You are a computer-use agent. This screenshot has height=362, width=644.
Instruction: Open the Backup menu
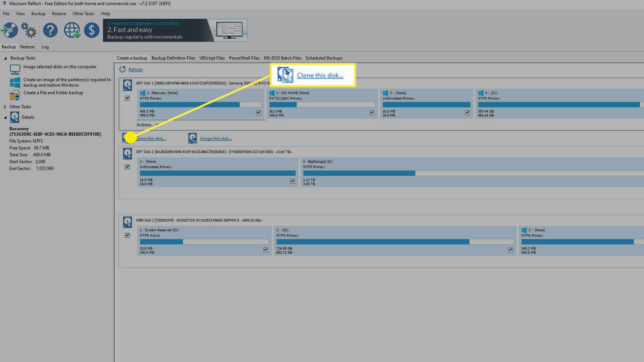(x=38, y=14)
